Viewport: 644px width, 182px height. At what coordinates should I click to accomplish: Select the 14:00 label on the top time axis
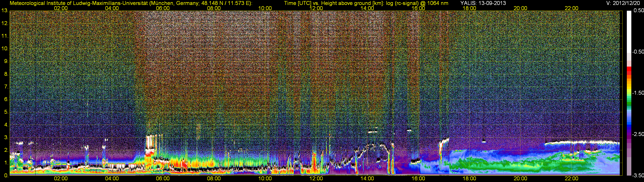(x=367, y=8)
